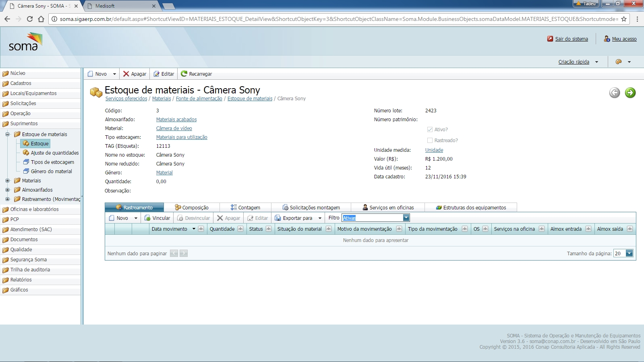644x362 pixels.
Task: Select Gênero do material tree item
Action: point(48,171)
